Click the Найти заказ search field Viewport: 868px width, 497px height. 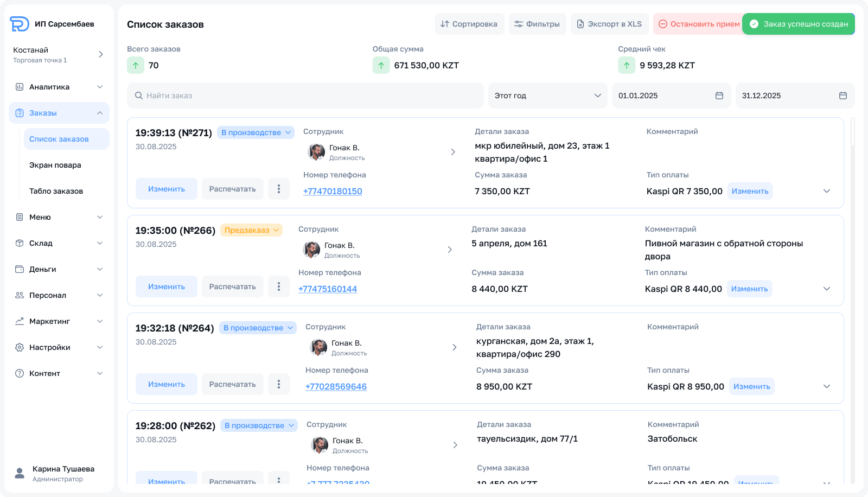tap(305, 95)
